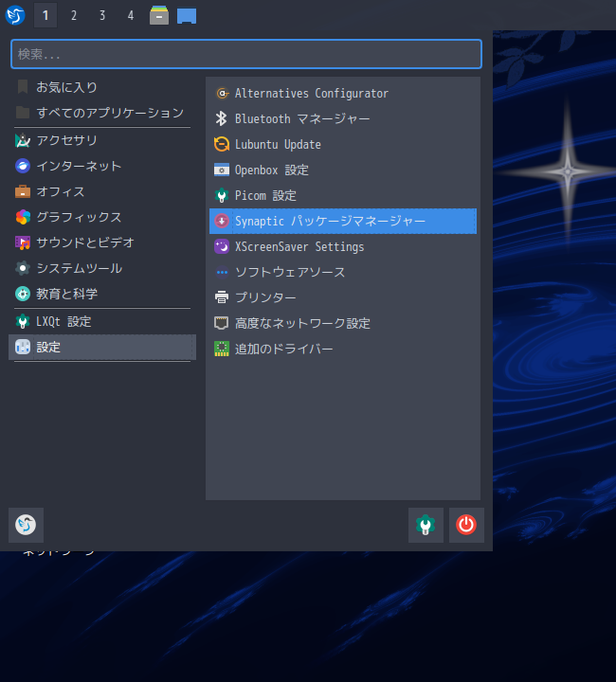Click the アクセサリ compass icon
Image resolution: width=616 pixels, height=682 pixels.
click(x=23, y=140)
